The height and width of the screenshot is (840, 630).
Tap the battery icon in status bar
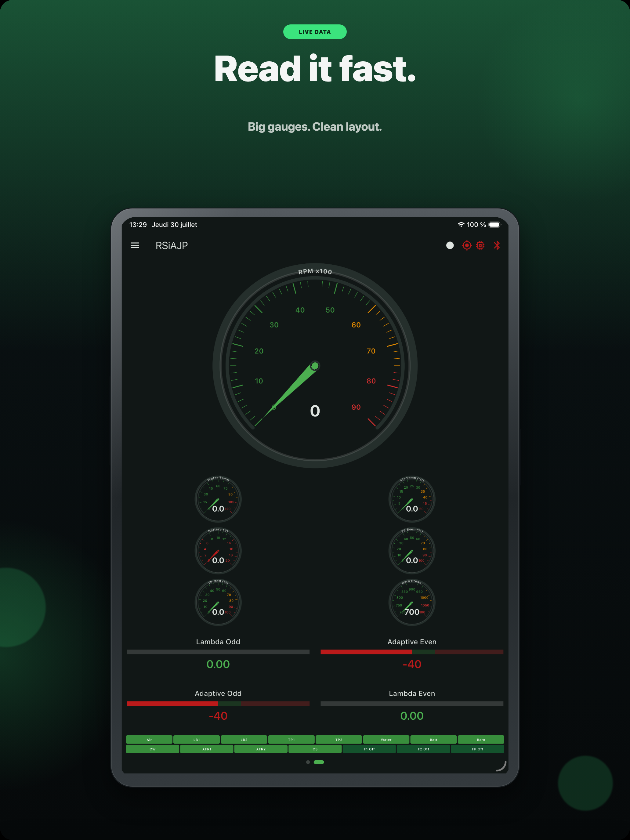point(495,224)
